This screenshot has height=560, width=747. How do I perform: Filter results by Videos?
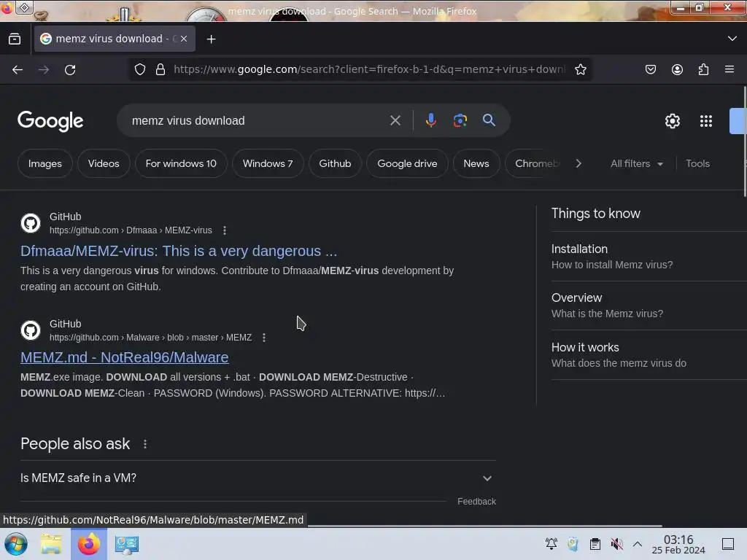point(104,163)
